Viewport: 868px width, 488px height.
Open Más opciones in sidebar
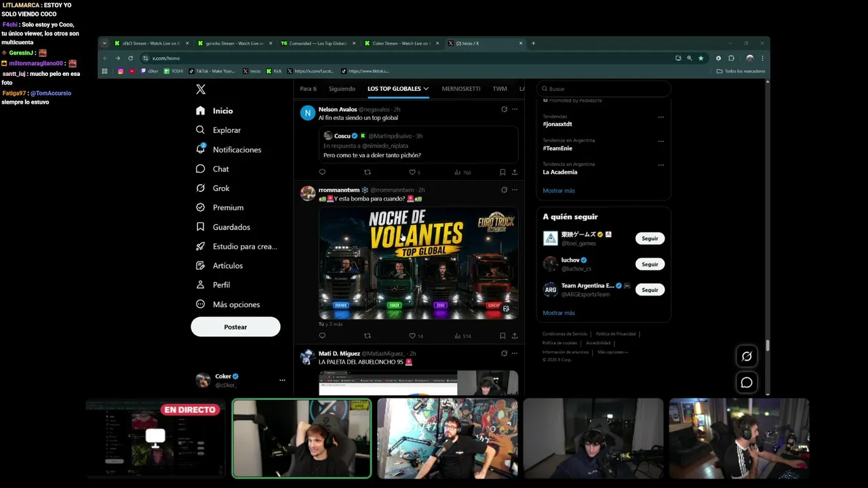pos(228,304)
